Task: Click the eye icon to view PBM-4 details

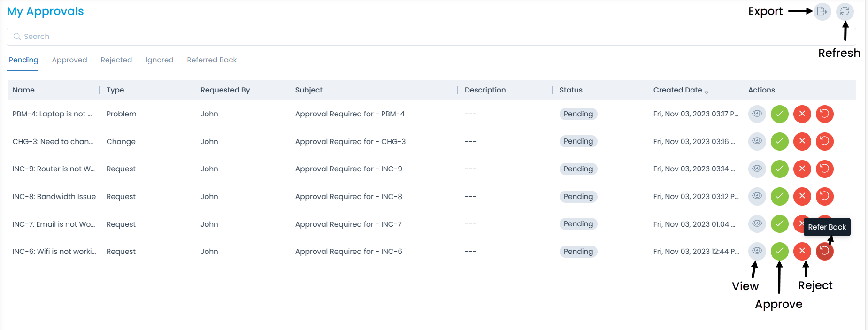Action: pyautogui.click(x=757, y=114)
